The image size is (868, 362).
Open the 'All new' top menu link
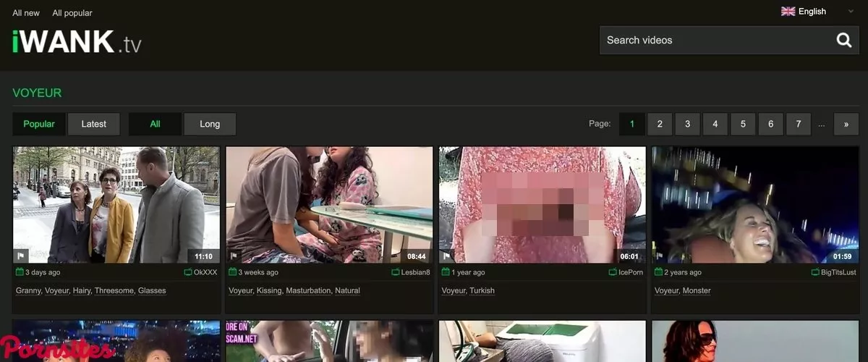coord(26,13)
